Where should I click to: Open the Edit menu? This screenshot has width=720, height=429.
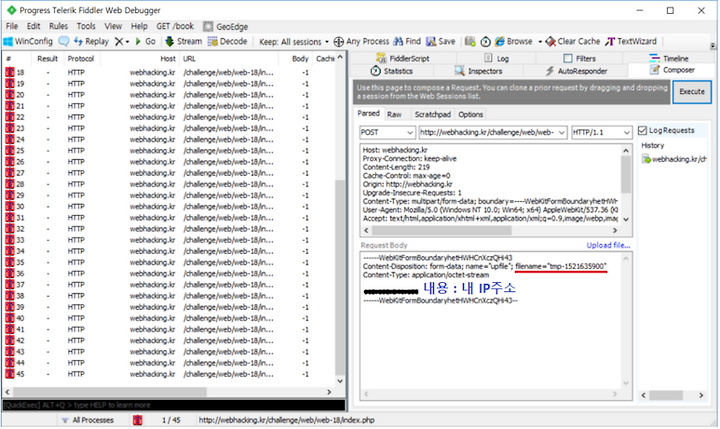pos(34,26)
